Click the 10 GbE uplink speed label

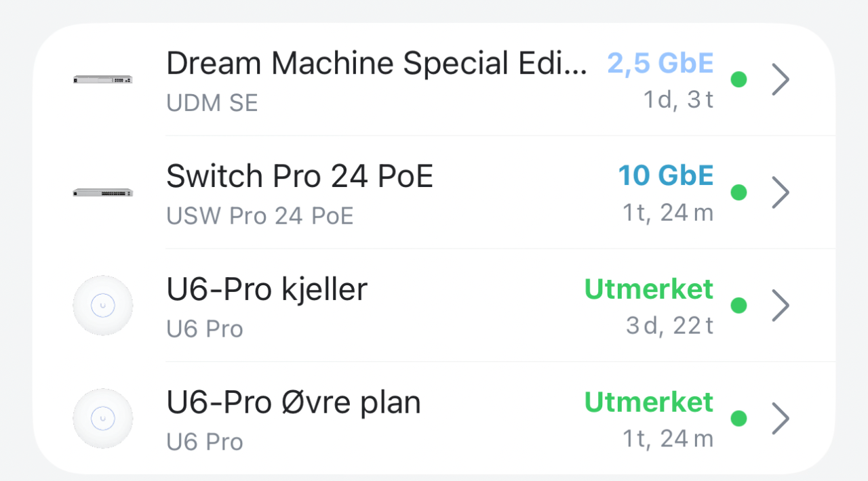(x=666, y=176)
